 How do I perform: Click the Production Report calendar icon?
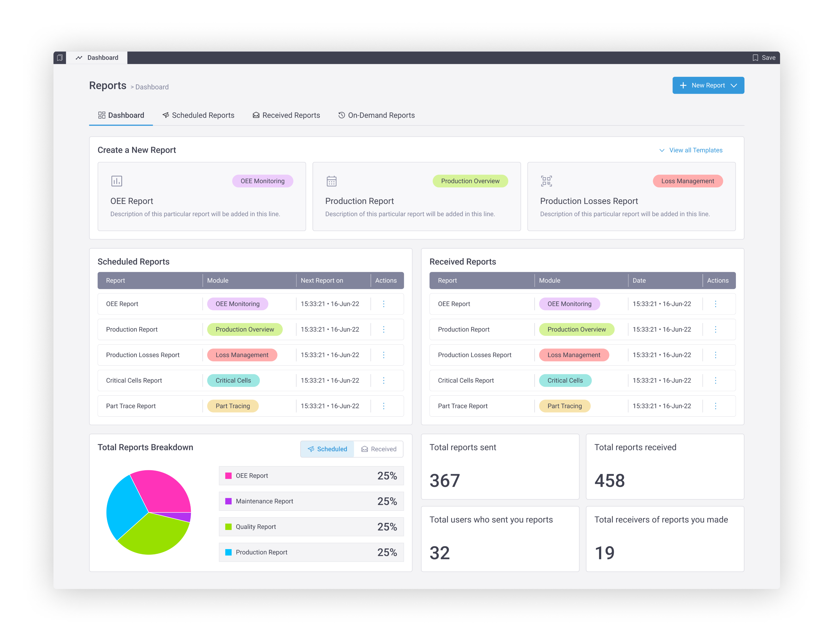click(331, 181)
